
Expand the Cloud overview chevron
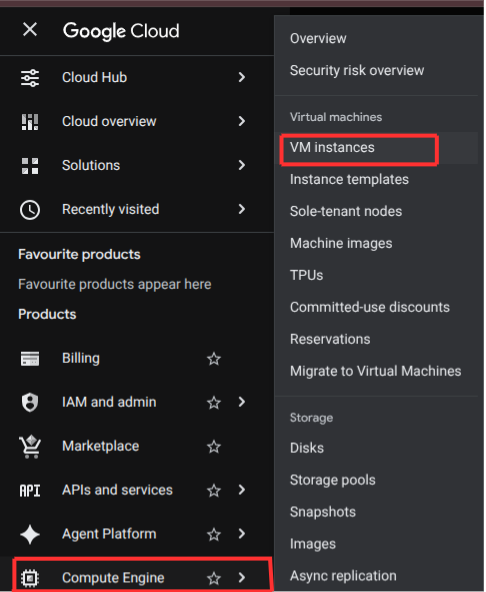click(242, 121)
